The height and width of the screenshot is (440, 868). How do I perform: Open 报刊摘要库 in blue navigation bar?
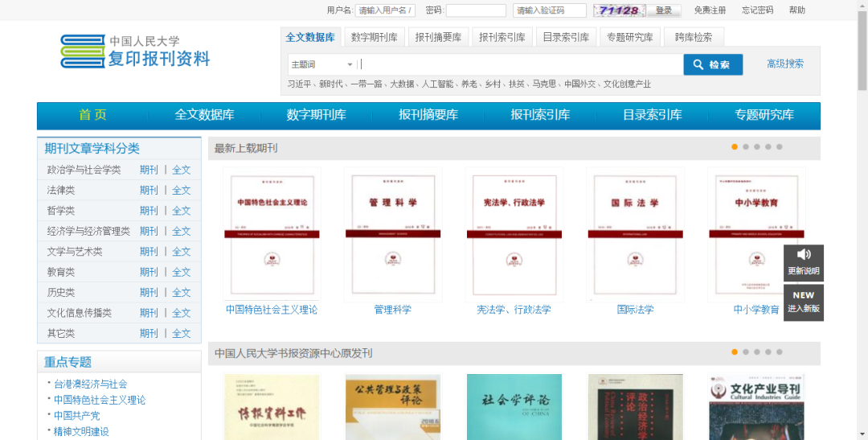point(428,115)
